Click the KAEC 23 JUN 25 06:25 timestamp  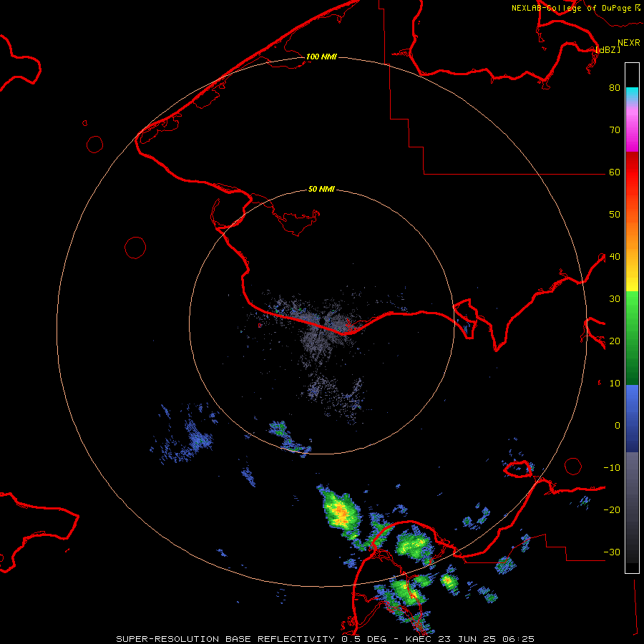(x=470, y=639)
